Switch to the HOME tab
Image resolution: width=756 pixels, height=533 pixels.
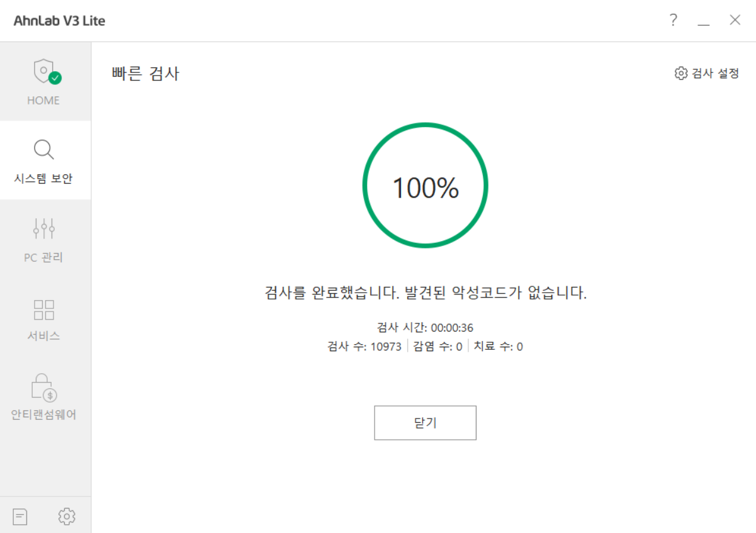pyautogui.click(x=43, y=82)
